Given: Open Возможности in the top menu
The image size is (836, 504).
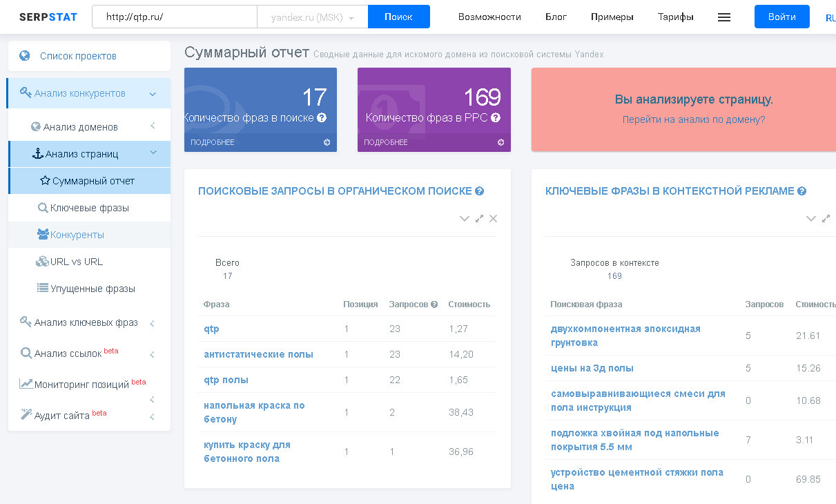Looking at the screenshot, I should 489,17.
